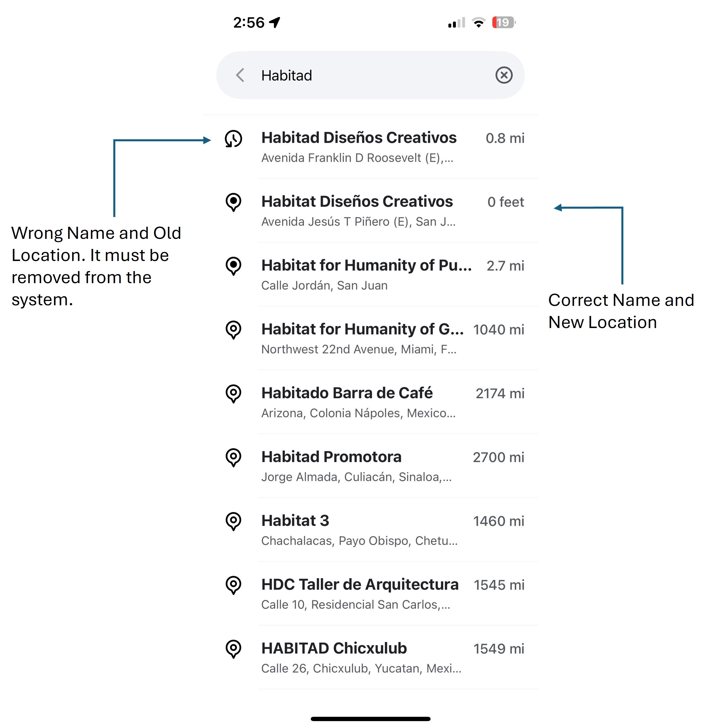This screenshot has height=728, width=710.
Task: Click the search field containing Habitad
Action: [x=369, y=75]
